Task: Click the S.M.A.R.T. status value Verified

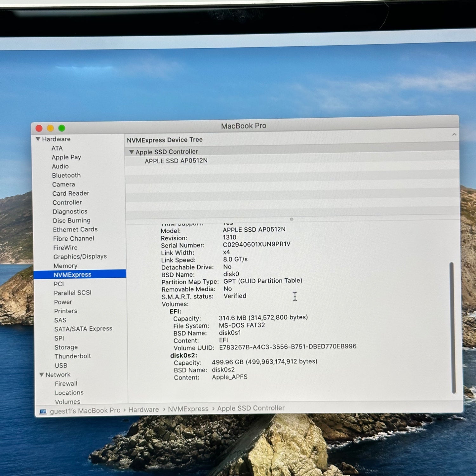Action: pyautogui.click(x=235, y=296)
